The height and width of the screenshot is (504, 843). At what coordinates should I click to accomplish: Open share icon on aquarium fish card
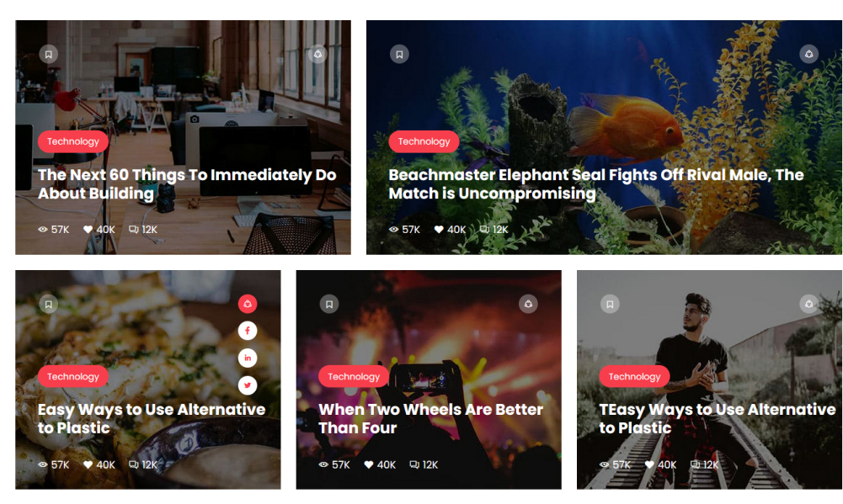pyautogui.click(x=808, y=54)
